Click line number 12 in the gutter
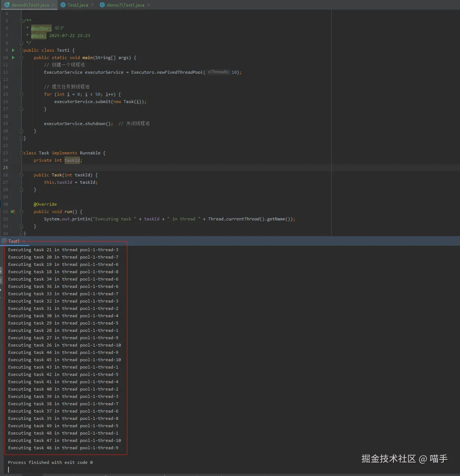 point(5,72)
